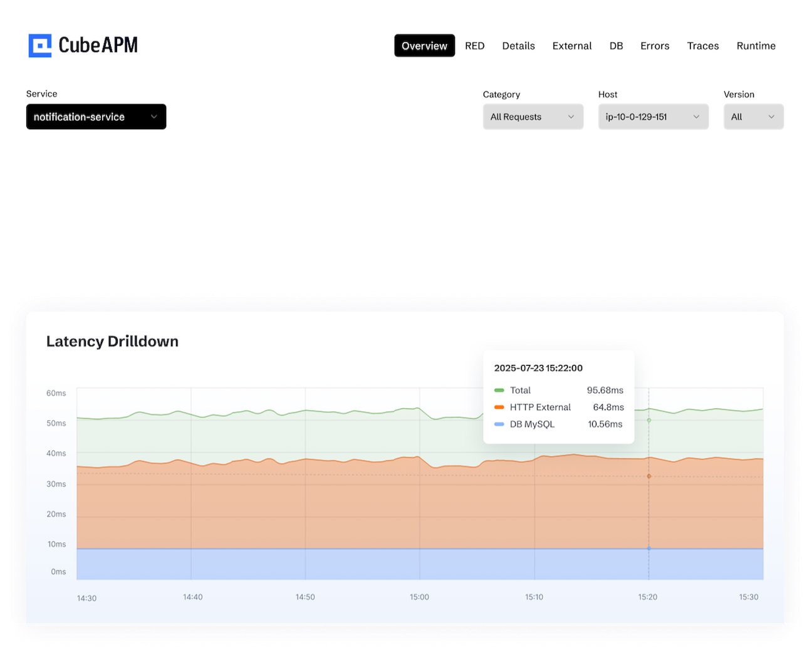Click the CubeAPM brand name text
This screenshot has height=652, width=812.
pyautogui.click(x=98, y=45)
